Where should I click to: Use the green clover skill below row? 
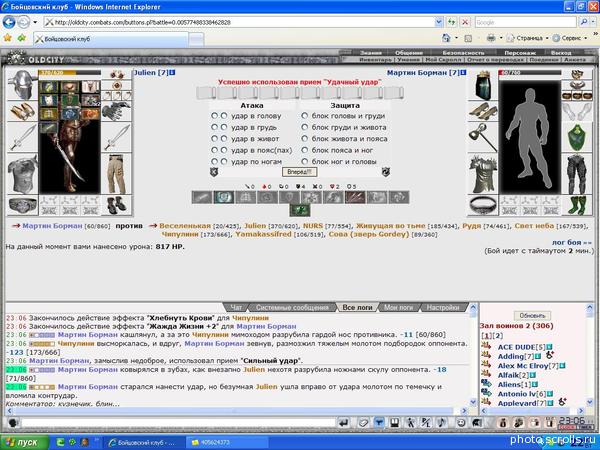point(300,210)
